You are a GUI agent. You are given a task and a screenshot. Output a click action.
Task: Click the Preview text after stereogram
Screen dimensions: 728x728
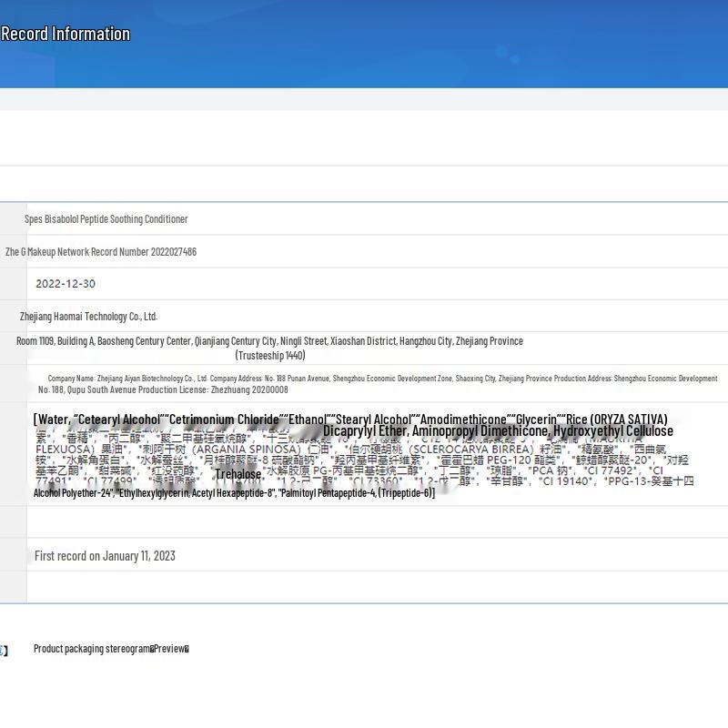[x=171, y=649]
